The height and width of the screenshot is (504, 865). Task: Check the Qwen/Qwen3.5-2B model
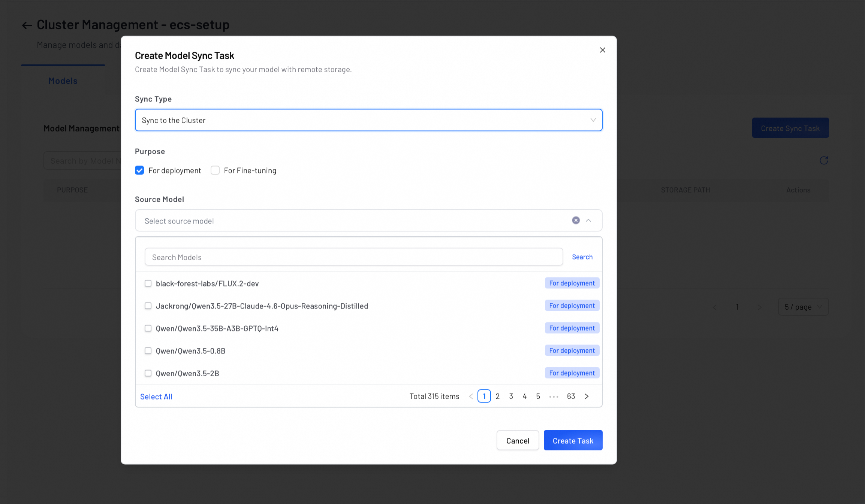coord(148,373)
